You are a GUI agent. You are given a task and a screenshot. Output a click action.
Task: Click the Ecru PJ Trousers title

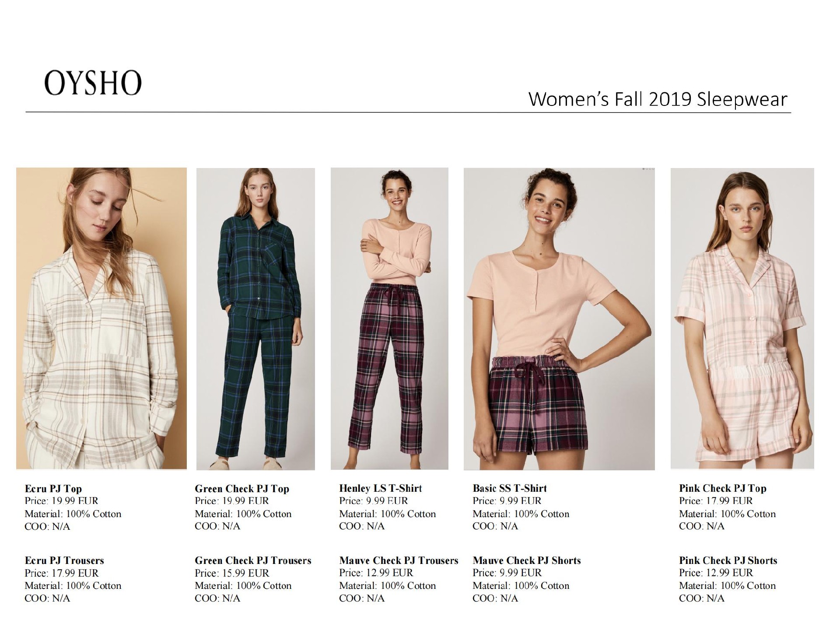point(64,560)
